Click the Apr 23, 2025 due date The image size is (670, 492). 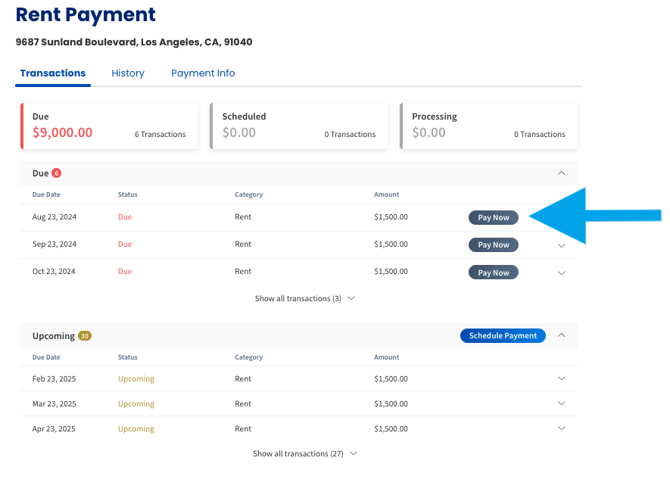click(x=54, y=429)
